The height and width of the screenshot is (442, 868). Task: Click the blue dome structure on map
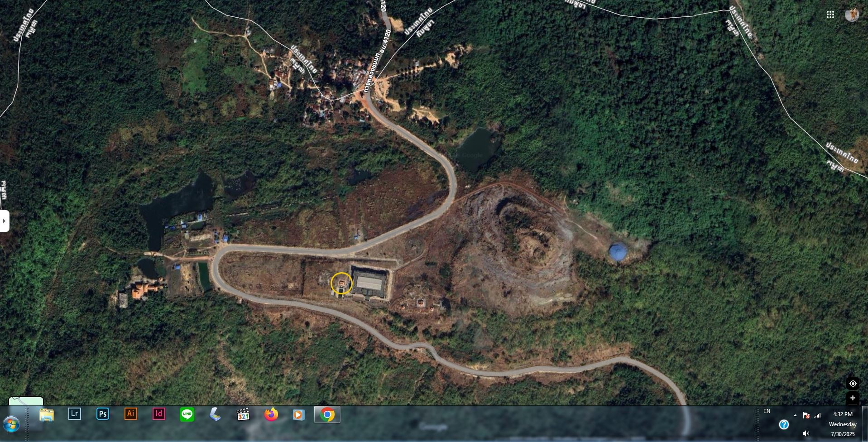[618, 252]
